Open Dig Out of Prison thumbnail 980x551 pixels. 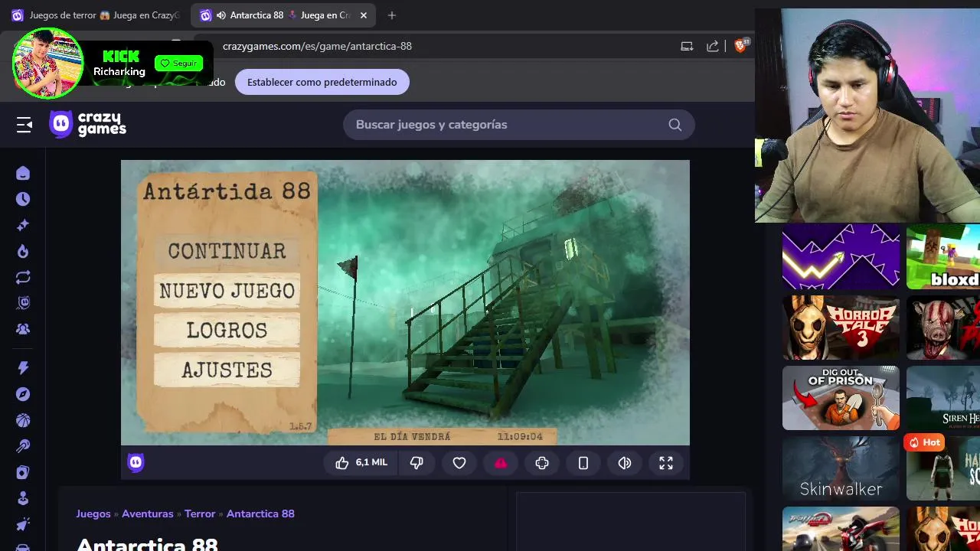tap(841, 398)
